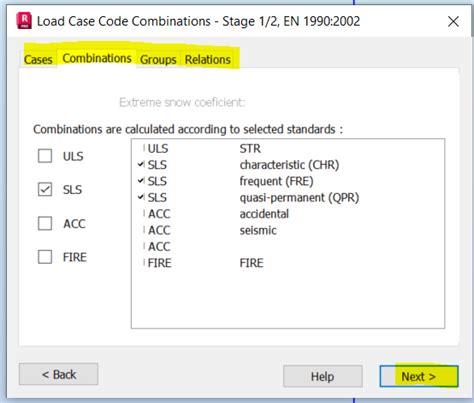Select the ACC seismic list entry

(210, 230)
